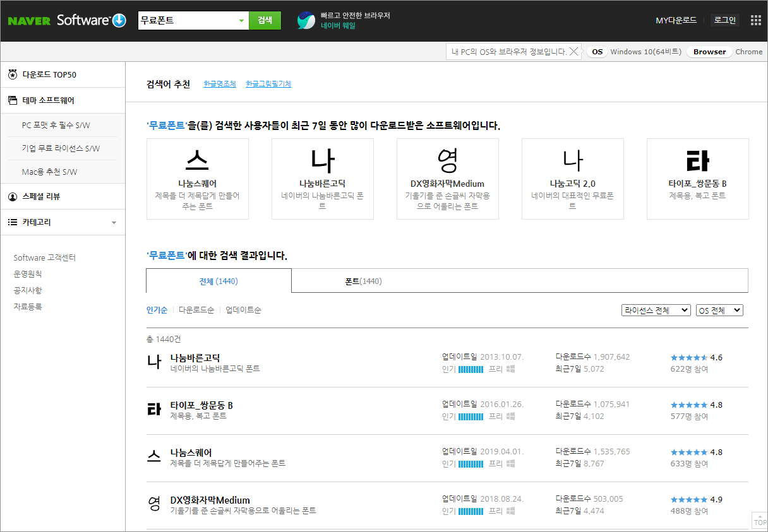The width and height of the screenshot is (768, 532).
Task: Open the 나눔고딕 2.0 recommended card icon
Action: pyautogui.click(x=572, y=161)
